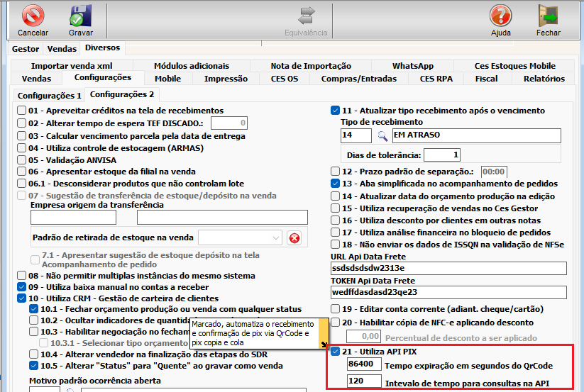Expand Padrão de retirada de estoque dropdown

click(x=275, y=237)
